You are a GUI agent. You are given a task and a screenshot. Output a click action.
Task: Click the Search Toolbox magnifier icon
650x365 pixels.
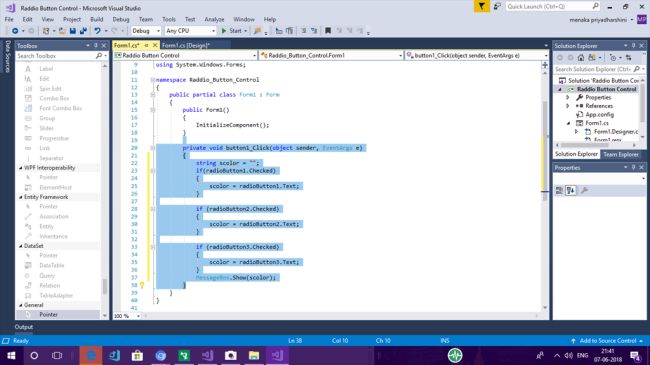pyautogui.click(x=99, y=56)
